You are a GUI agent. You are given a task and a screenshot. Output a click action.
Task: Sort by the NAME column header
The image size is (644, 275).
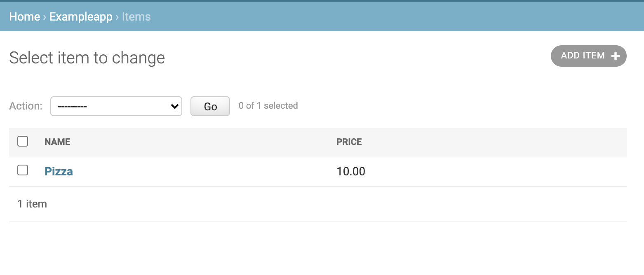pyautogui.click(x=57, y=142)
